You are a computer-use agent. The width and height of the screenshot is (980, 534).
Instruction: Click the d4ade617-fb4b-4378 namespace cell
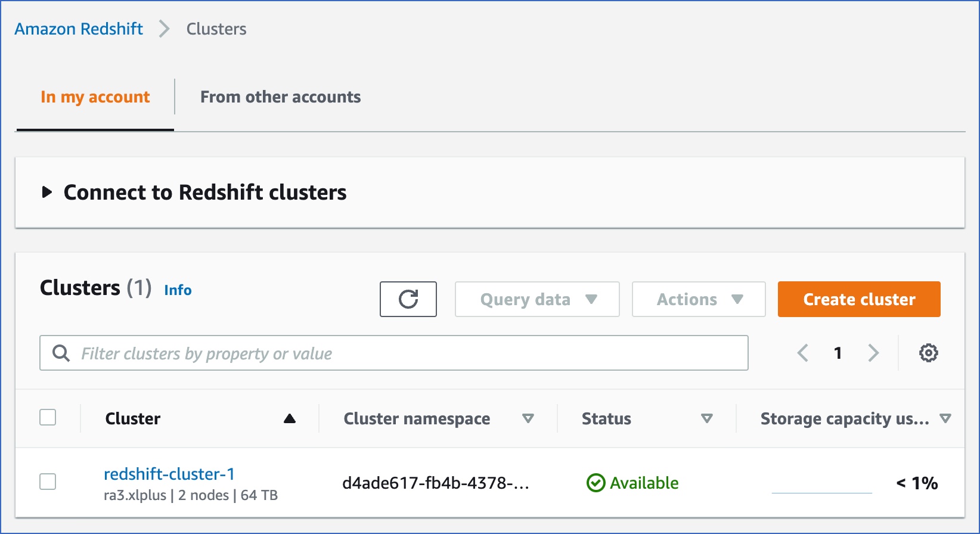pyautogui.click(x=436, y=483)
